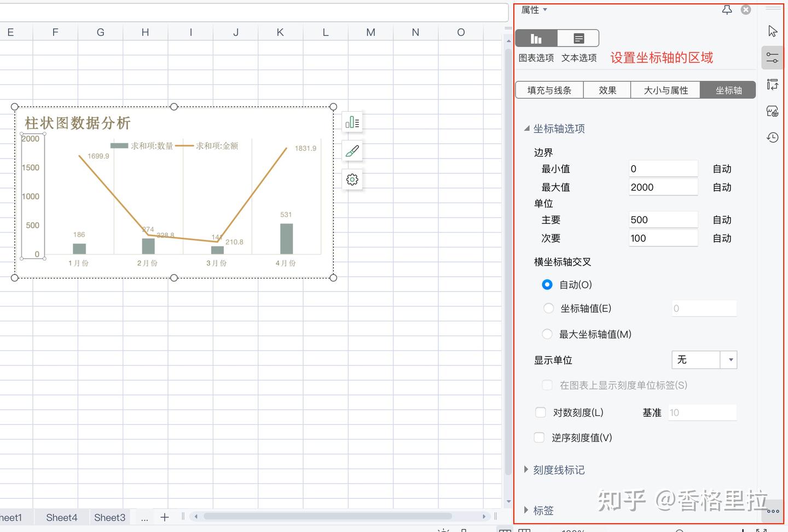This screenshot has height=532, width=788.
Task: Select the 求和项:金额 legend entry
Action: point(207,146)
